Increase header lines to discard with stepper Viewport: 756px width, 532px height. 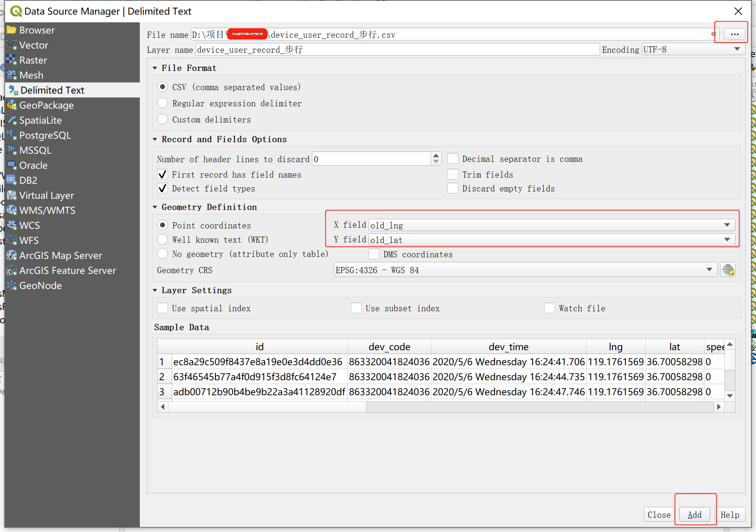pyautogui.click(x=435, y=156)
